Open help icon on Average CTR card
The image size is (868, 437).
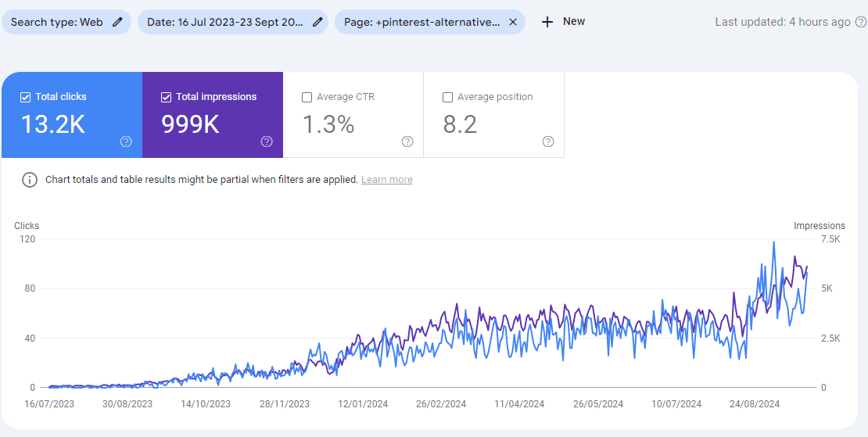tap(407, 141)
